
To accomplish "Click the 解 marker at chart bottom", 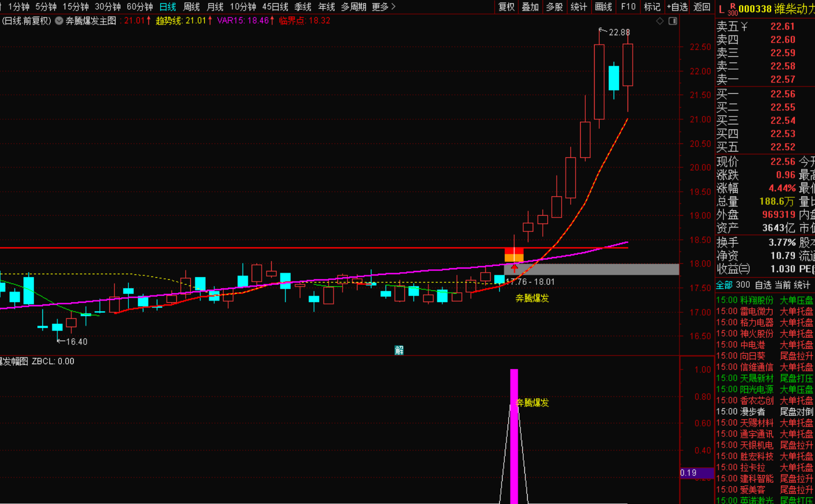I will (x=399, y=350).
